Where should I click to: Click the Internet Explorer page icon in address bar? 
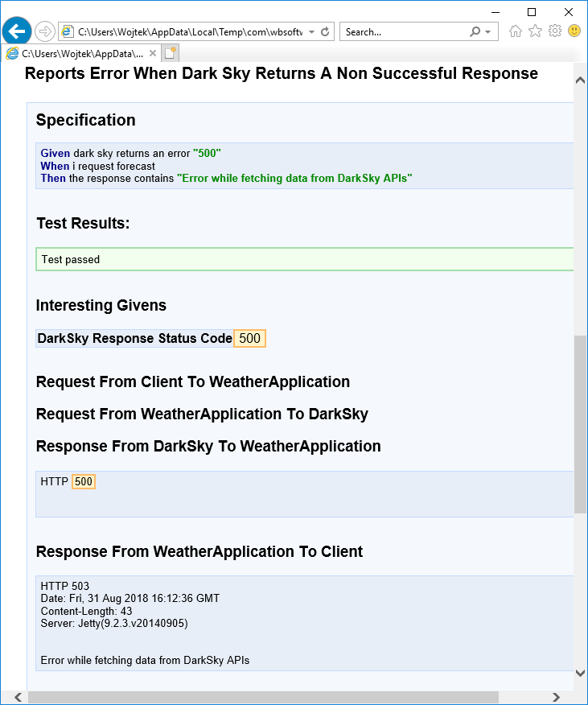[x=68, y=32]
